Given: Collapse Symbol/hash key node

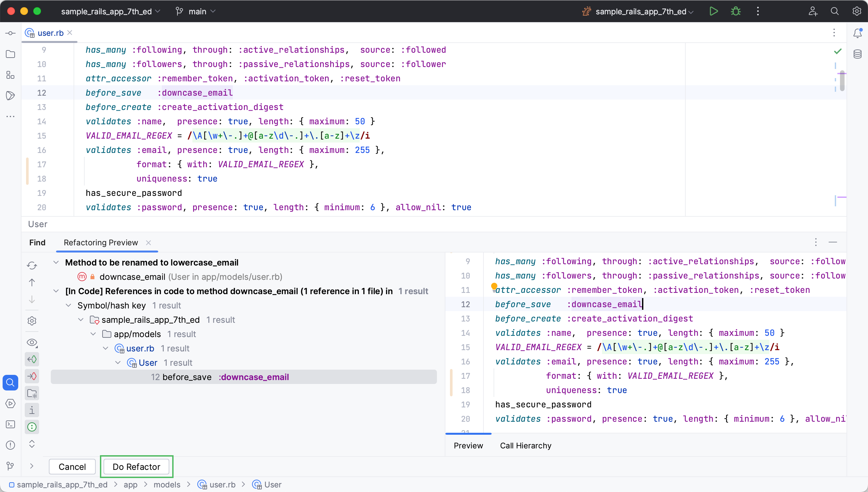Looking at the screenshot, I should pos(68,306).
